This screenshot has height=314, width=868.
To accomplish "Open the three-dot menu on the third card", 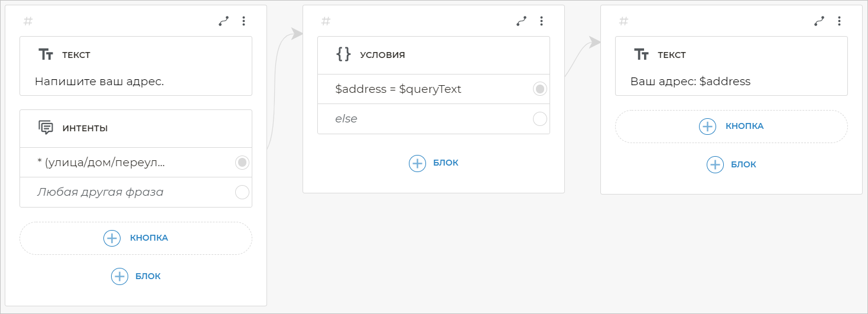I will click(839, 21).
